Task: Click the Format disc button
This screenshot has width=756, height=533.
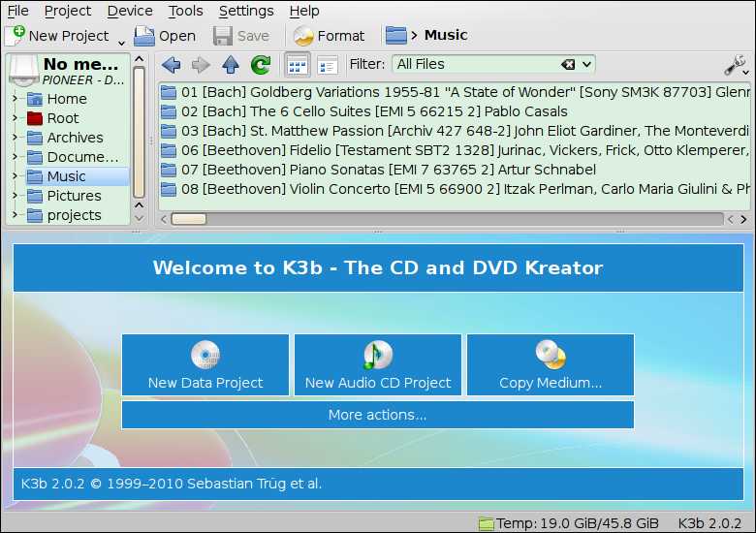Action: 330,36
